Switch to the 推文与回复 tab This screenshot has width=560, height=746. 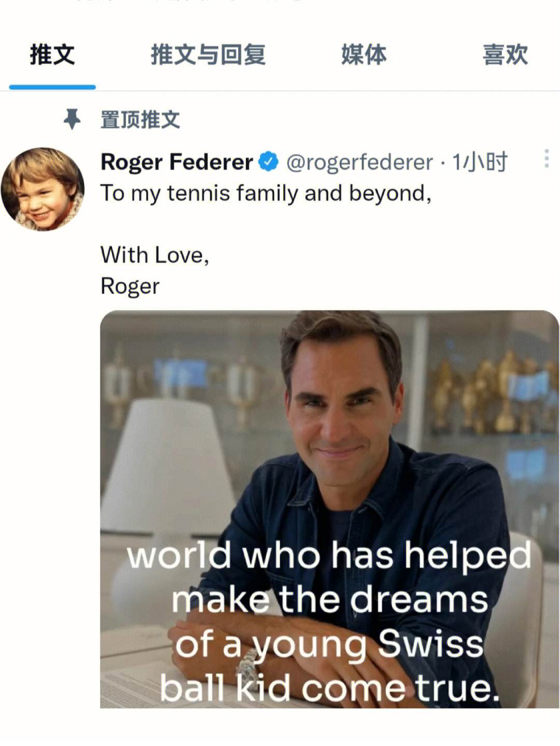[208, 55]
